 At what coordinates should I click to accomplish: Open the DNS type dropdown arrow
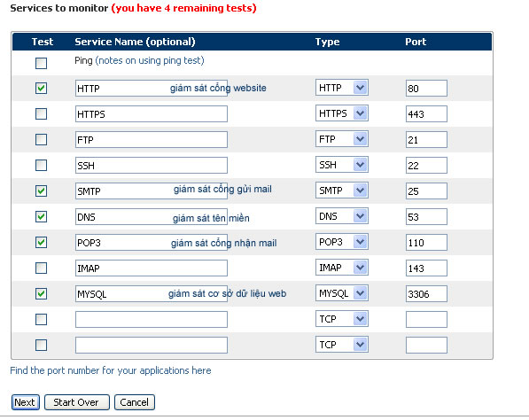tap(361, 216)
